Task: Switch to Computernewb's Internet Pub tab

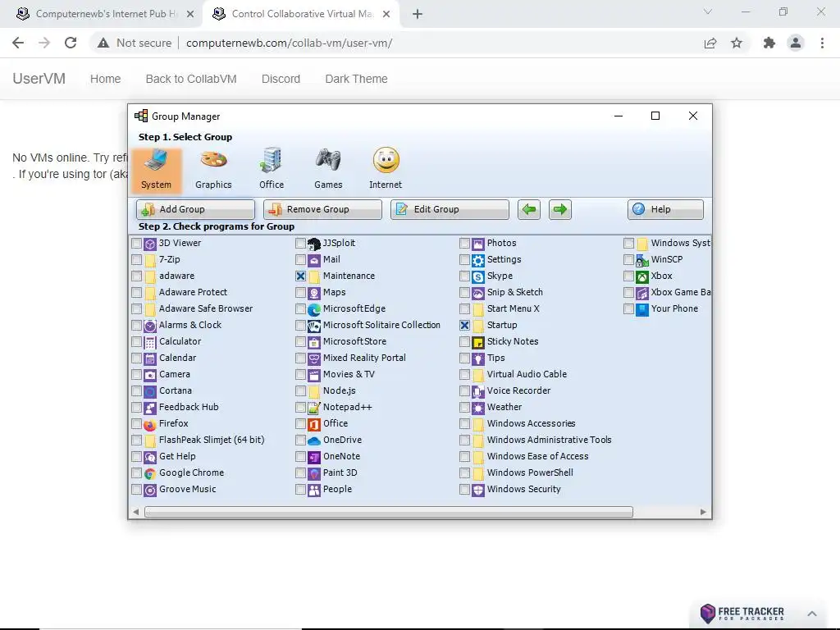Action: point(106,14)
